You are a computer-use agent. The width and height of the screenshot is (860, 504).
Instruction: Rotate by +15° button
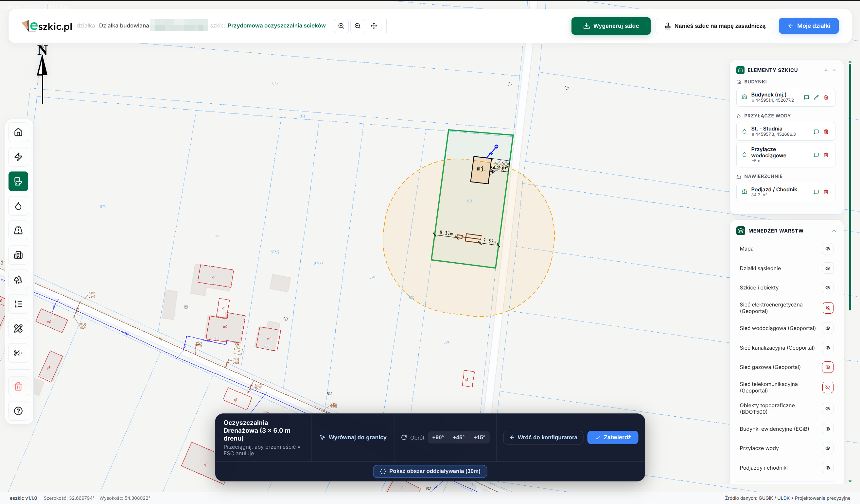479,438
